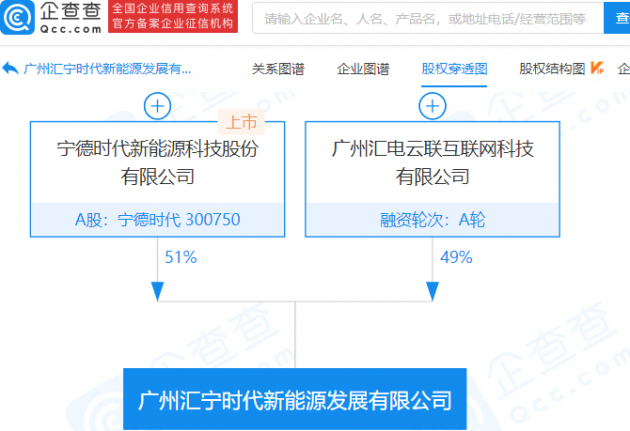This screenshot has height=431, width=630.
Task: Select the 股权穿透图 tab
Action: (x=454, y=69)
